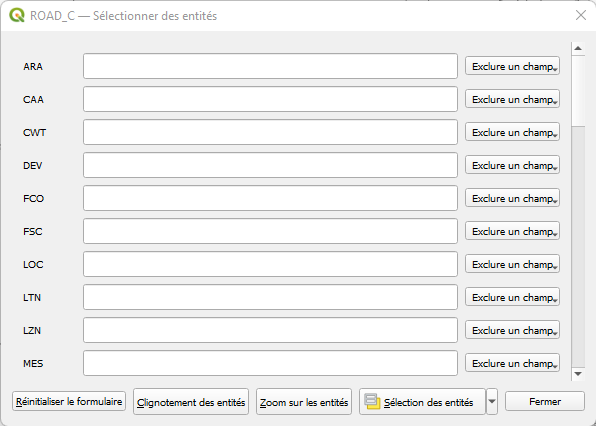Open the 'Exclure un champ' dropdown for CWT
Viewport: 596px width, 426px height.
pos(512,132)
